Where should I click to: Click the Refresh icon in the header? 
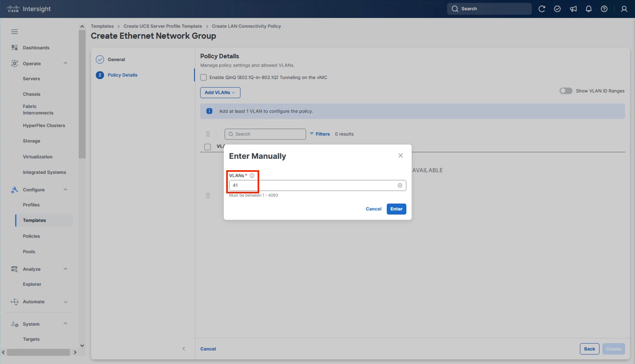click(x=542, y=9)
